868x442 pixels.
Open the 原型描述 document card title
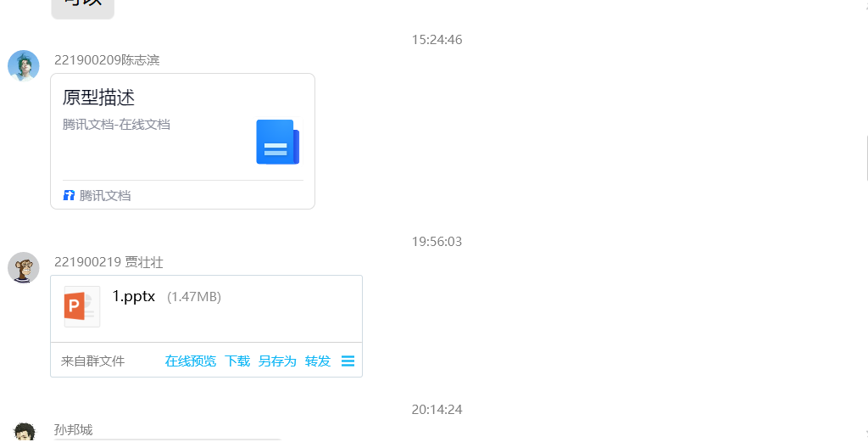pyautogui.click(x=98, y=98)
